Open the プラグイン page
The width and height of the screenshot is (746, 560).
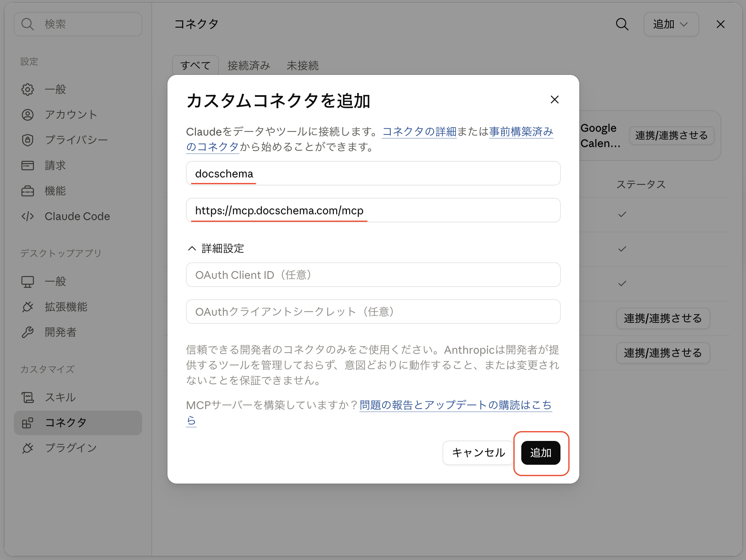click(78, 448)
